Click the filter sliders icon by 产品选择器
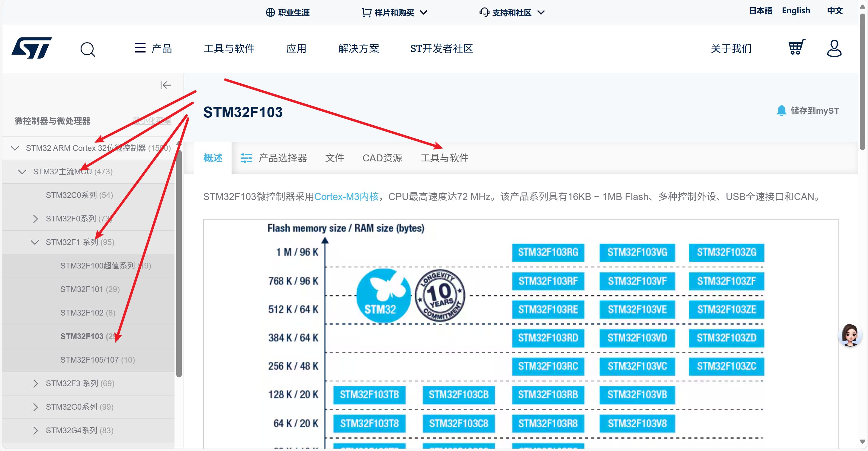Image resolution: width=868 pixels, height=451 pixels. (246, 157)
